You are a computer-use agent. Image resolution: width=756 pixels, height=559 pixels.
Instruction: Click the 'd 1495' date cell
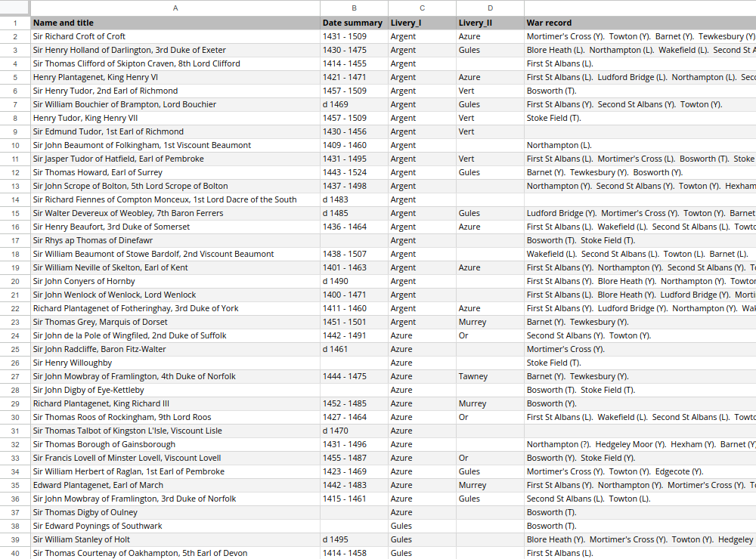[354, 539]
